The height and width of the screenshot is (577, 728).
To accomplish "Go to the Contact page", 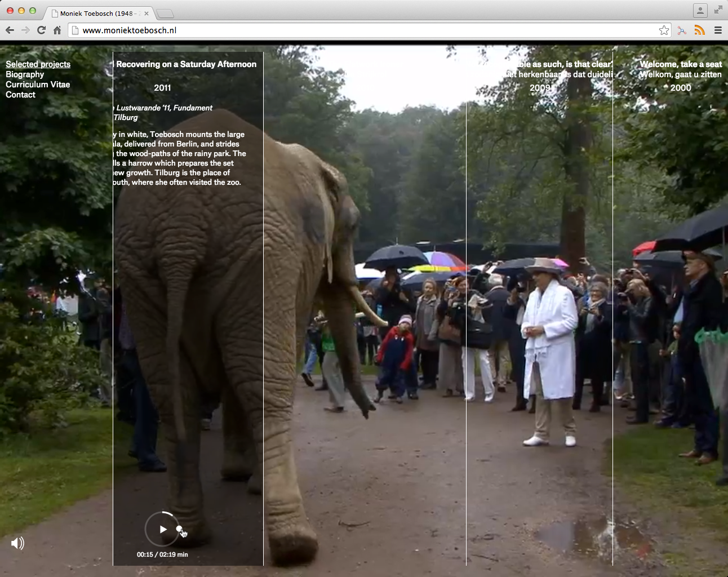I will (x=20, y=95).
